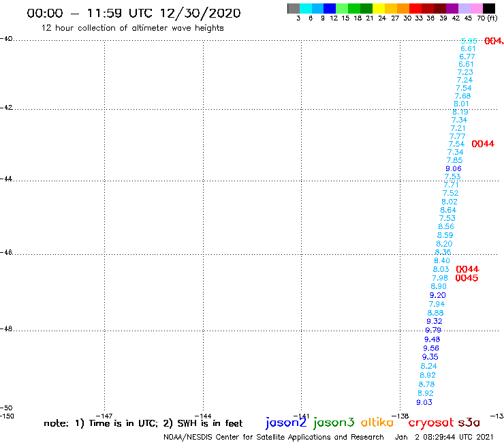Image resolution: width=504 pixels, height=443 pixels.
Task: Click the wave height value 8.01
Action: pyautogui.click(x=461, y=104)
